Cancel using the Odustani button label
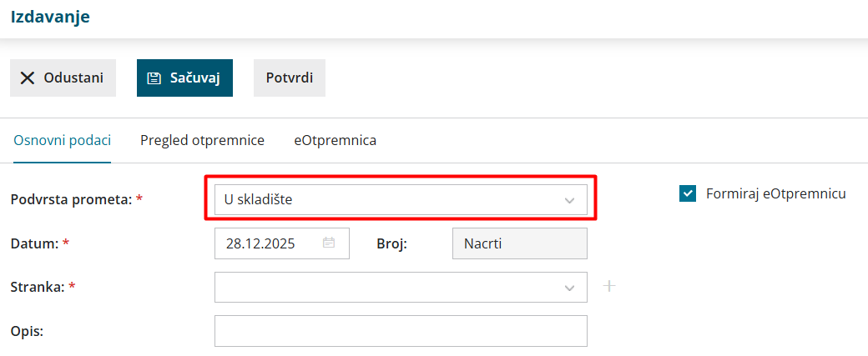The height and width of the screenshot is (356, 868). point(73,78)
